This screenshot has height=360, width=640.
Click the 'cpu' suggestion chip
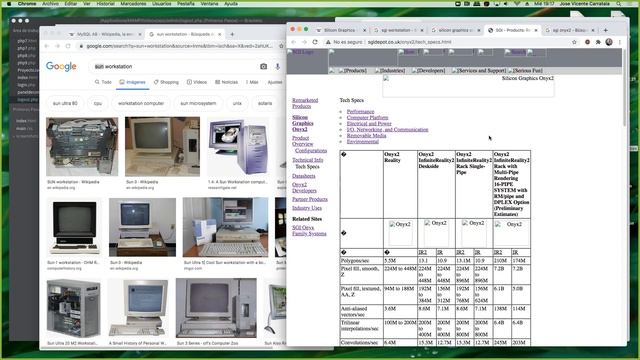point(98,103)
